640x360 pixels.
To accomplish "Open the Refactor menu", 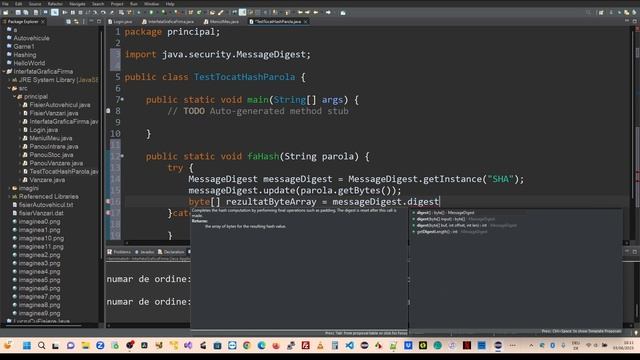I will [55, 4].
